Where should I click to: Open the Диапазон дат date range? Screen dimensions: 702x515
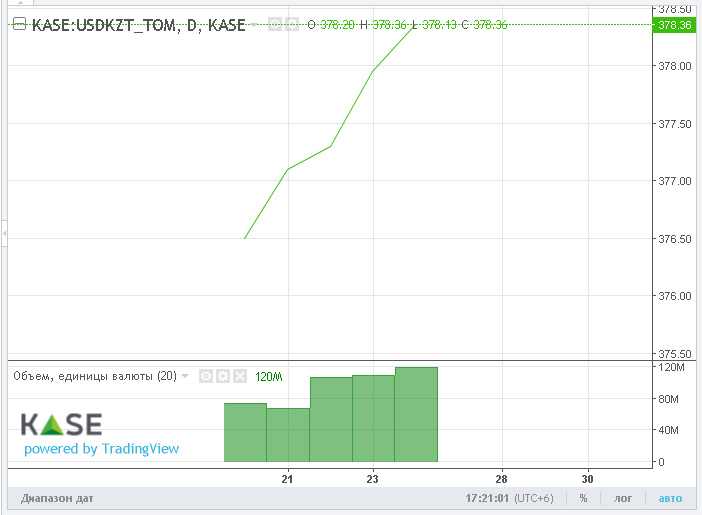click(x=52, y=497)
